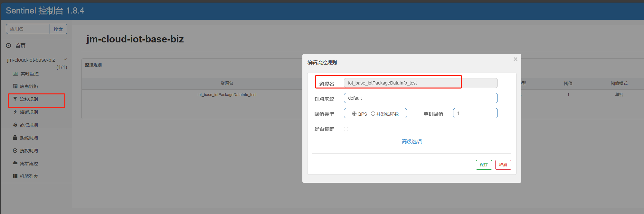Collapse the jm-cloud-iot-base-biz app chevron
Image resolution: width=644 pixels, height=214 pixels.
65,59
